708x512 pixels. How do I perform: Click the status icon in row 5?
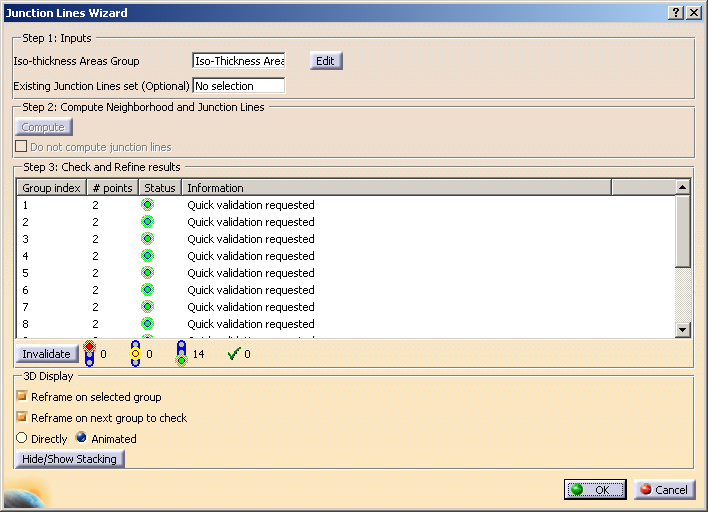(148, 273)
